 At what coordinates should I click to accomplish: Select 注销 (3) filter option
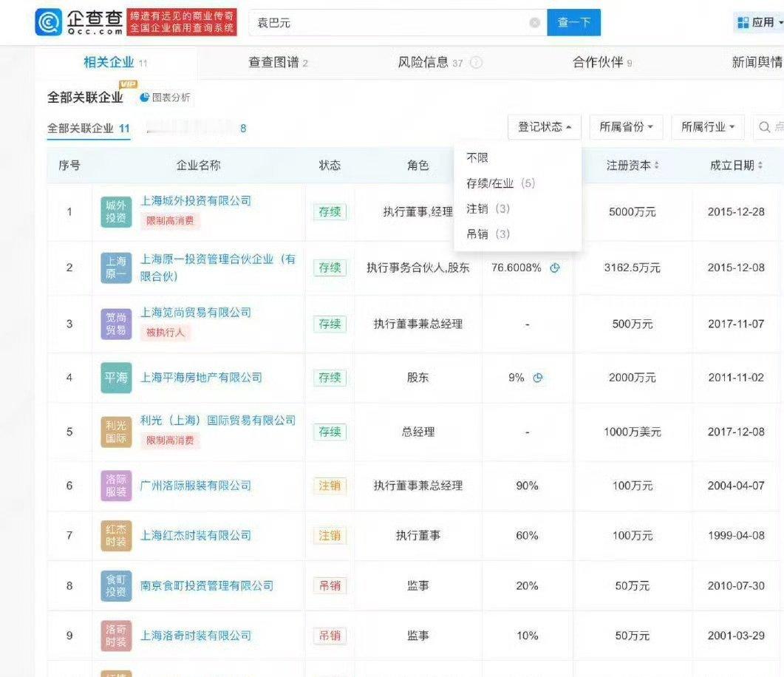(x=488, y=208)
